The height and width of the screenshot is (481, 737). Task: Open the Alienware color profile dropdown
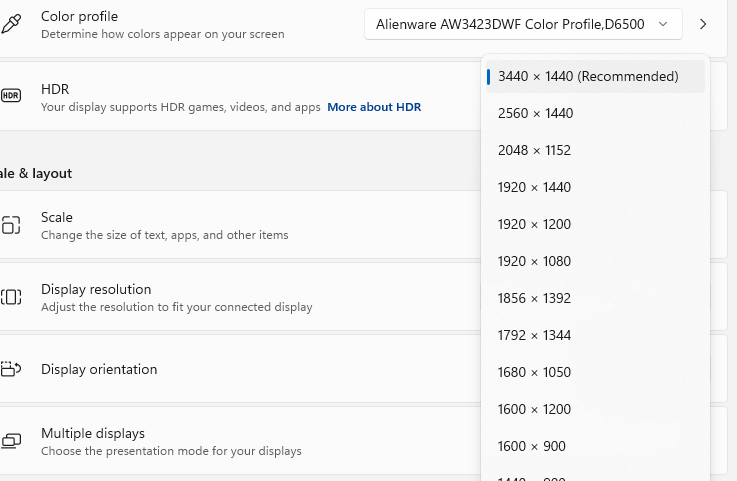pos(523,24)
